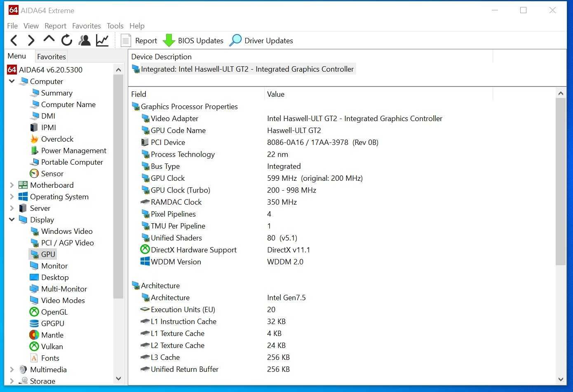
Task: Select the Computer Name tree item
Action: (68, 105)
